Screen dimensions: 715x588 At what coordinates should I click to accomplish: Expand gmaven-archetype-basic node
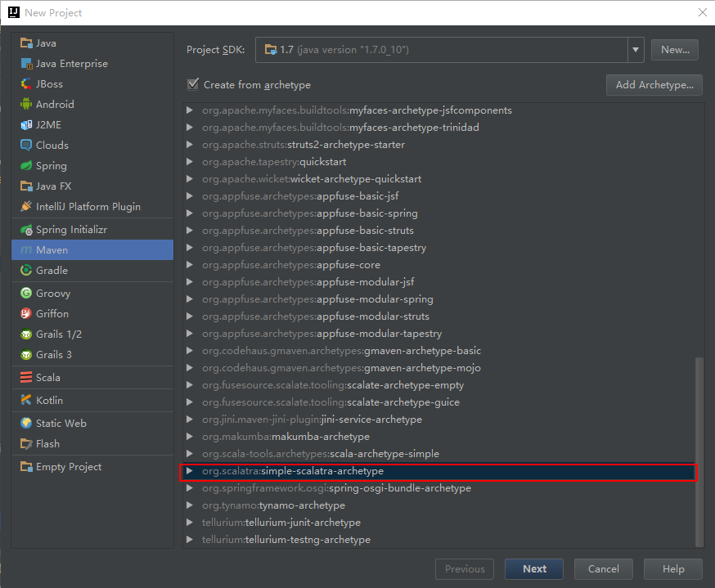coord(190,351)
